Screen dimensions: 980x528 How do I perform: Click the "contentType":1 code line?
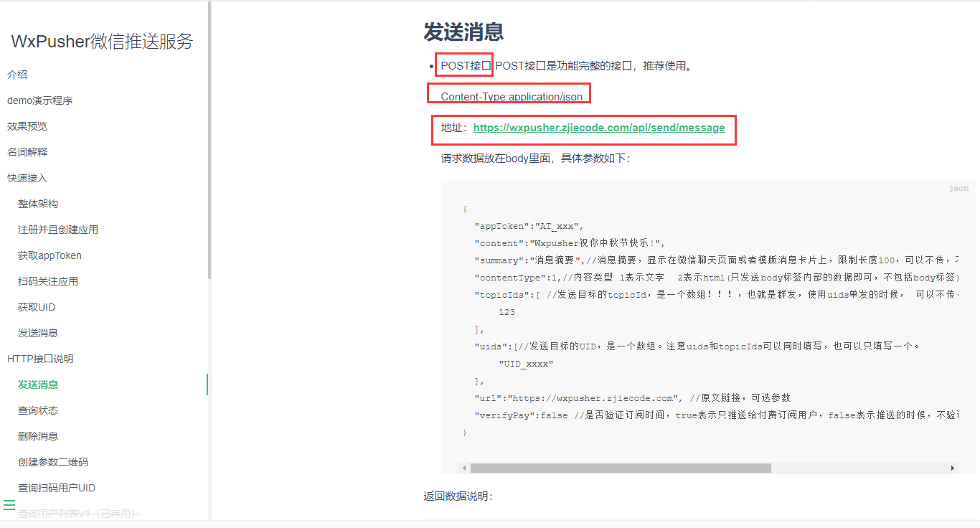click(716, 278)
